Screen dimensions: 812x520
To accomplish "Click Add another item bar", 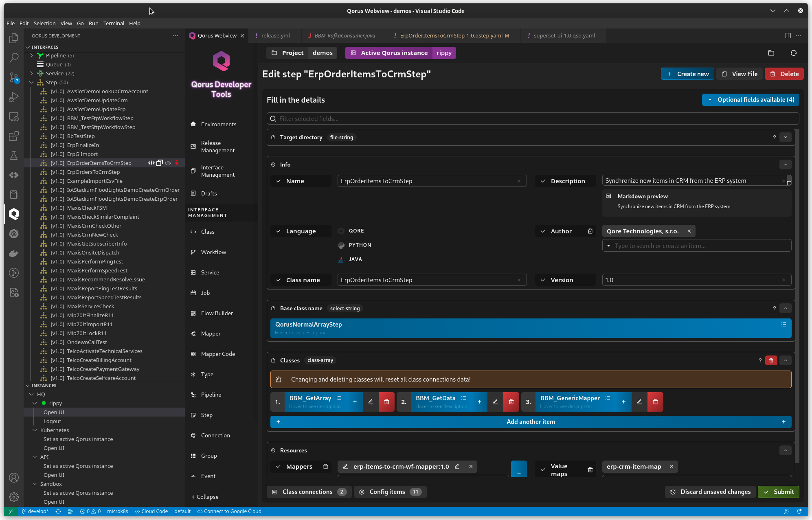I will pyautogui.click(x=531, y=422).
